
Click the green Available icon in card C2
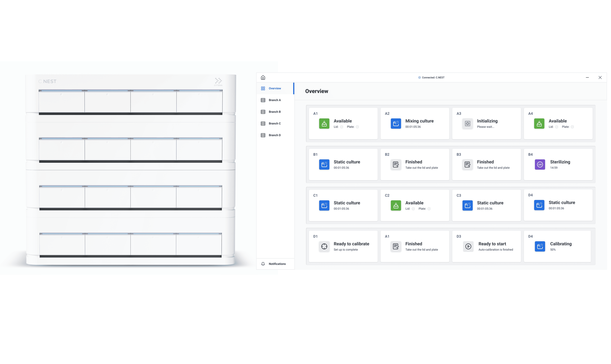pyautogui.click(x=396, y=206)
